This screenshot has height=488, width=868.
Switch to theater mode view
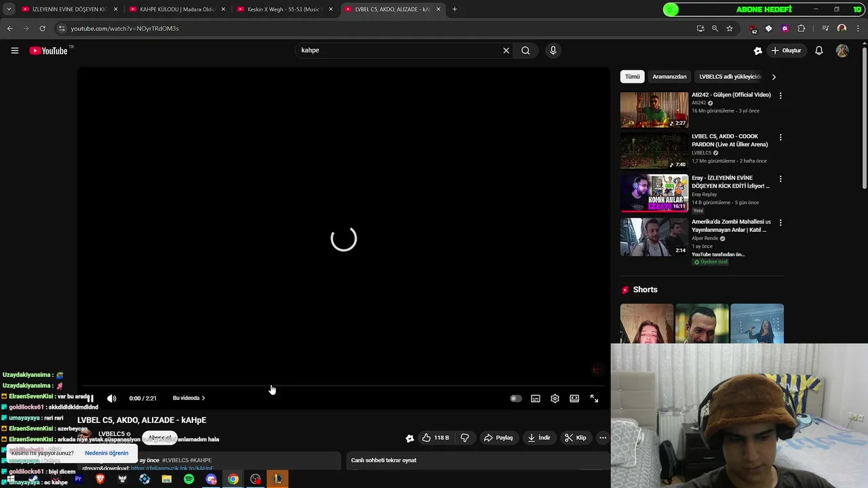[574, 399]
